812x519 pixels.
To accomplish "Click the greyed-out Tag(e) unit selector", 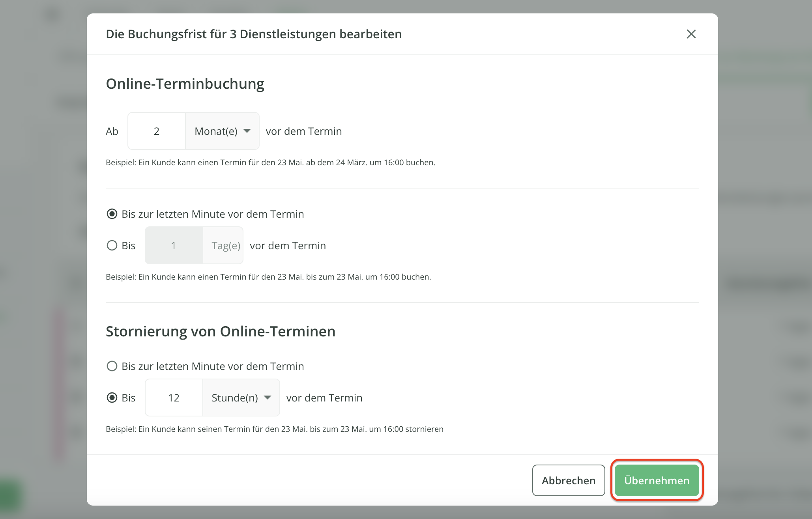I will pos(225,245).
